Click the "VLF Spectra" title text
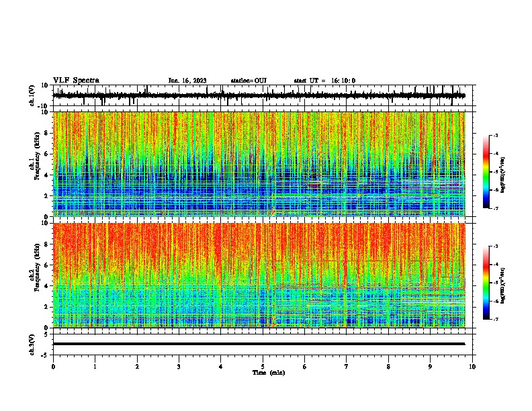532x411 pixels. pos(76,81)
